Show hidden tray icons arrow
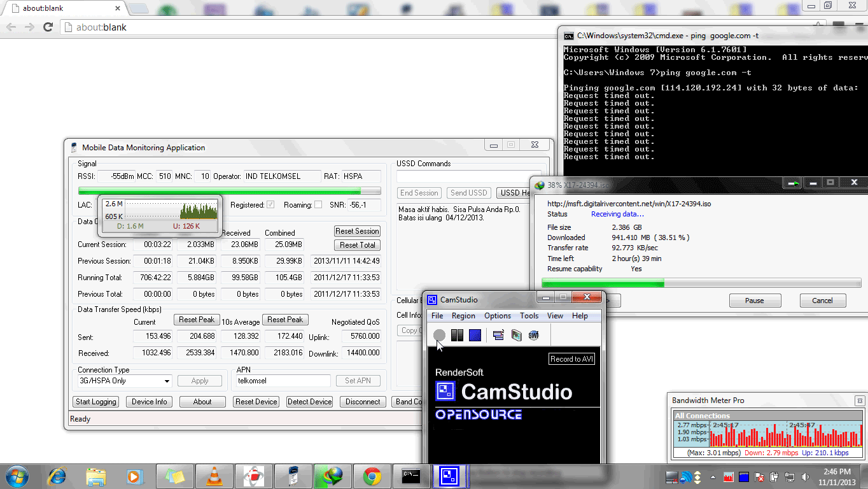The height and width of the screenshot is (489, 868). 713,476
